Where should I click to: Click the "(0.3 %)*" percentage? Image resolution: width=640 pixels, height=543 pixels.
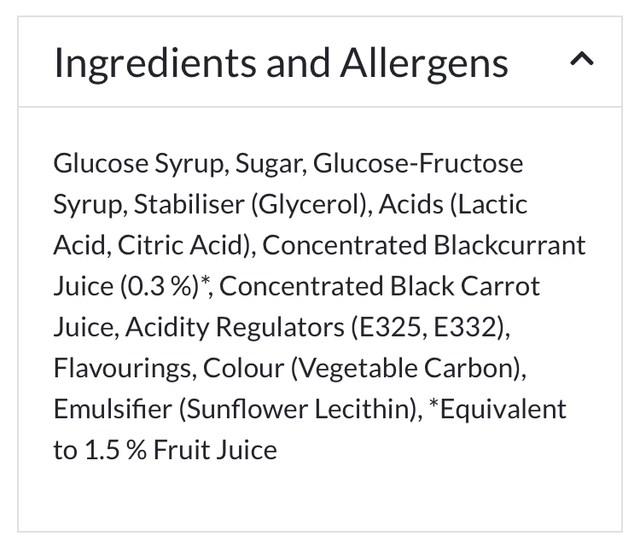click(x=167, y=286)
